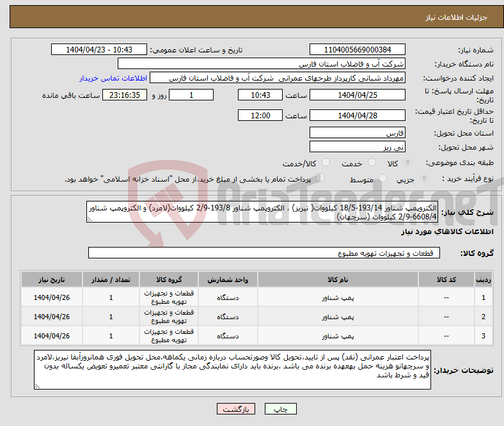The image size is (504, 426).
Task: Click the جزئیات اطلاعات نیاز header title
Action: [x=457, y=17]
